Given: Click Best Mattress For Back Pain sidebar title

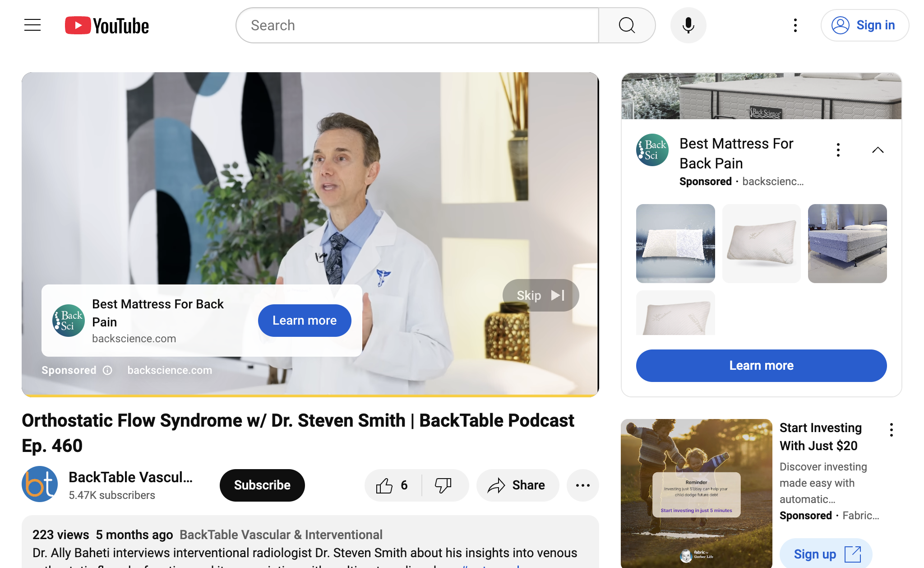Looking at the screenshot, I should coord(736,154).
